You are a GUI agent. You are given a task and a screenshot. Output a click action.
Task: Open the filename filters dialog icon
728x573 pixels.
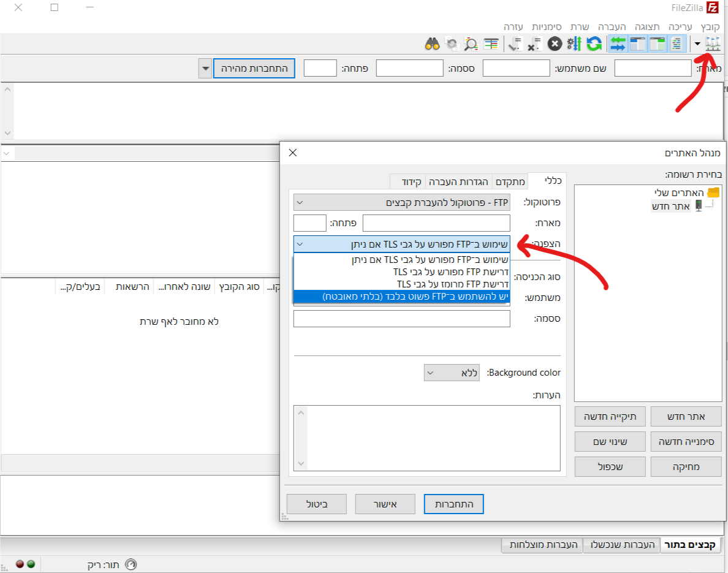coord(491,44)
